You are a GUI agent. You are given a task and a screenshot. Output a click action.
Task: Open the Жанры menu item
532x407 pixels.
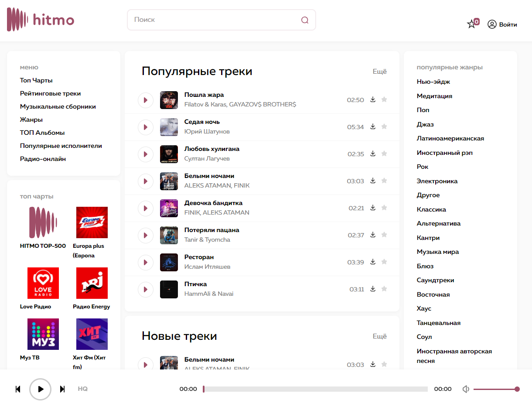pos(31,120)
